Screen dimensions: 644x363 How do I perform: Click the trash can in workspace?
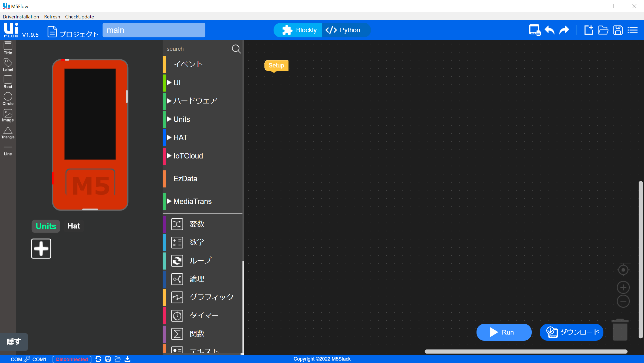click(x=620, y=329)
